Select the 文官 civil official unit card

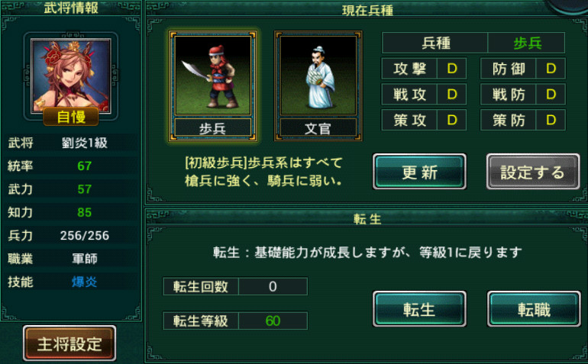[318, 86]
